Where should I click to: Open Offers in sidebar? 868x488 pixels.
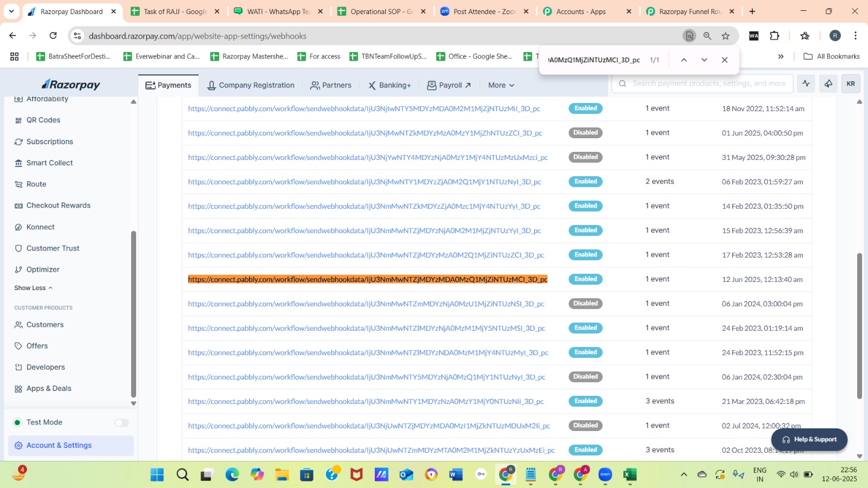point(37,346)
